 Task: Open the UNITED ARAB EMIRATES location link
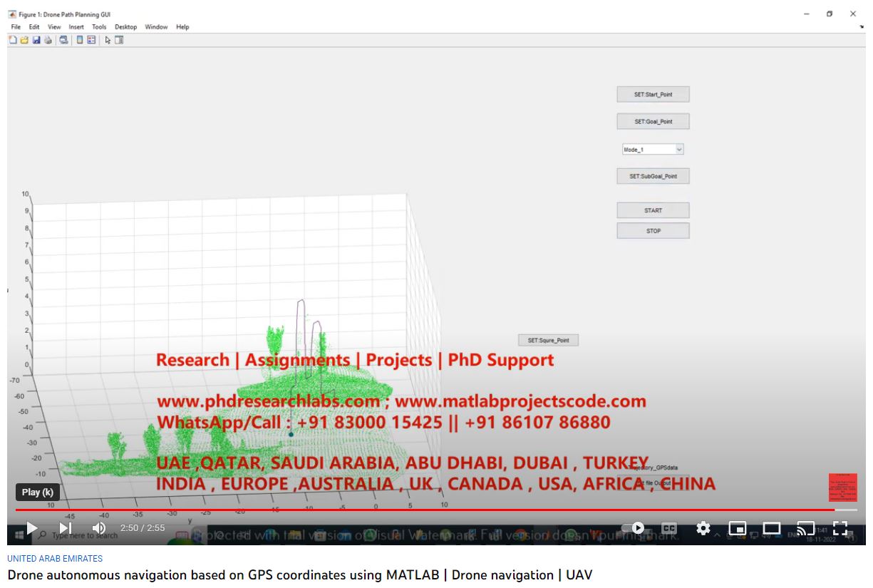click(55, 559)
